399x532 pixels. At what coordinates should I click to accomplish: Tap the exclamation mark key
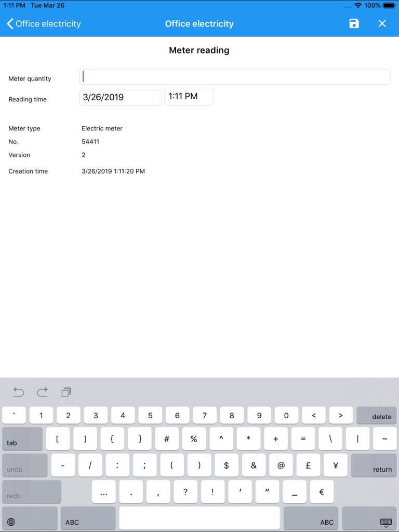[212, 491]
